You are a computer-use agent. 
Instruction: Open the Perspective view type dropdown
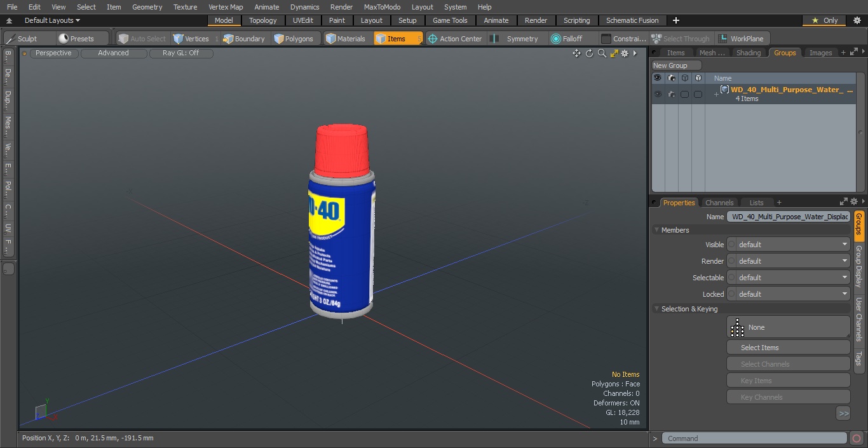coord(53,53)
